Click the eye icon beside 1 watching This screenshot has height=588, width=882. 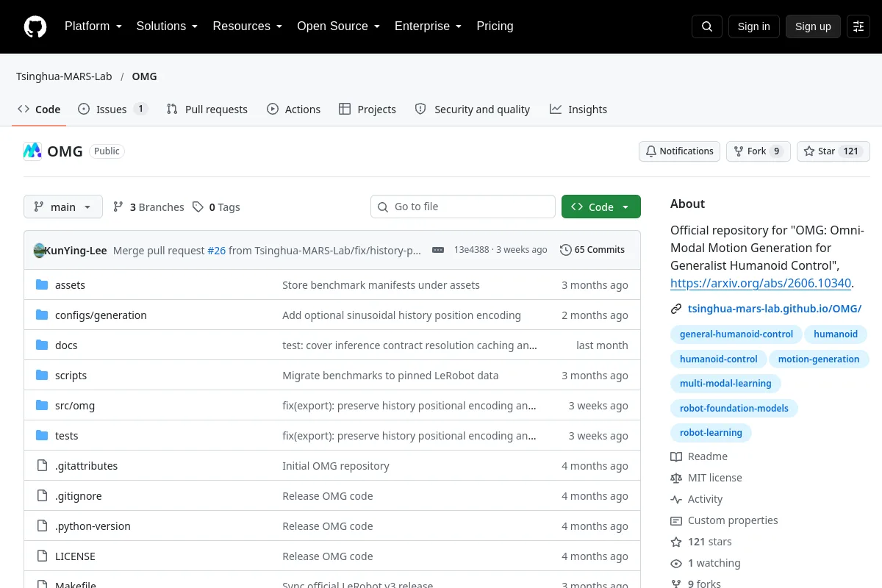[676, 564]
